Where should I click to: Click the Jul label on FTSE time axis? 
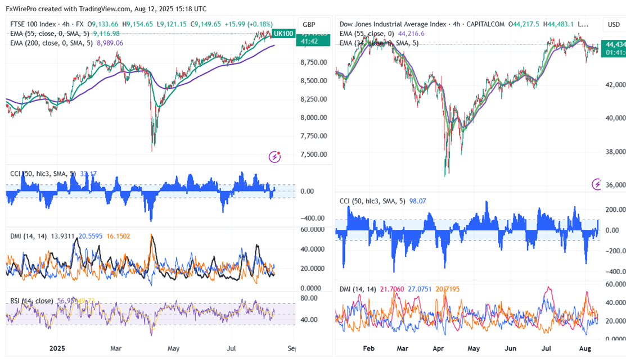coord(231,348)
